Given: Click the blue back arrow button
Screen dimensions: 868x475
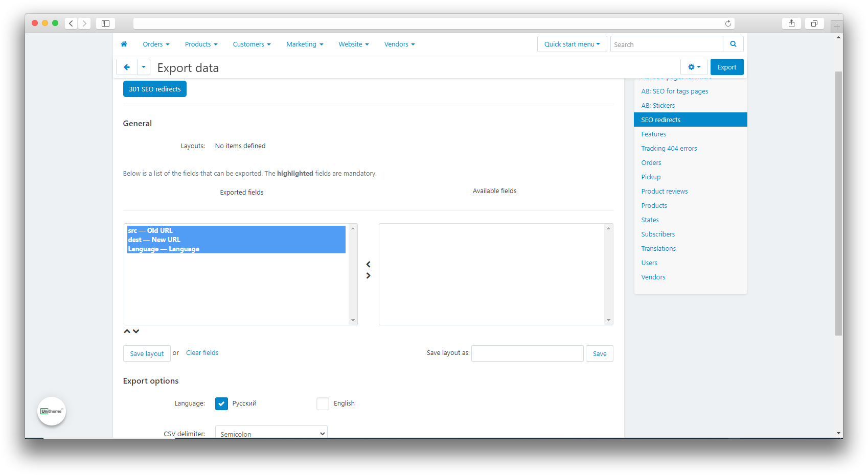Looking at the screenshot, I should tap(127, 67).
